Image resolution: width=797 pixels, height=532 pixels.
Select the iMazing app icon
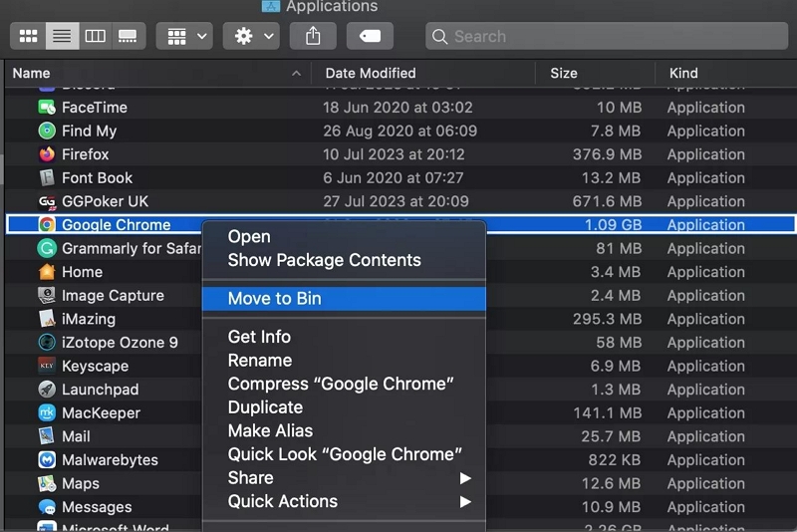[x=47, y=319]
